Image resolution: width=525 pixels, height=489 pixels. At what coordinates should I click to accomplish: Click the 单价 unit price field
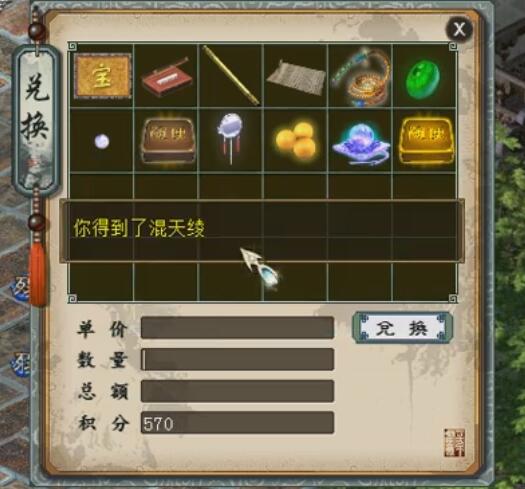click(x=237, y=328)
